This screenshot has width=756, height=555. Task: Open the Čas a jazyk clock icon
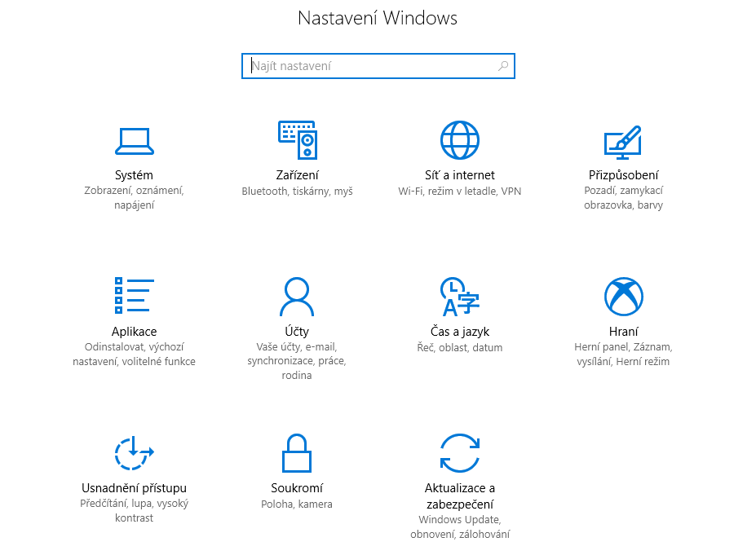(460, 297)
